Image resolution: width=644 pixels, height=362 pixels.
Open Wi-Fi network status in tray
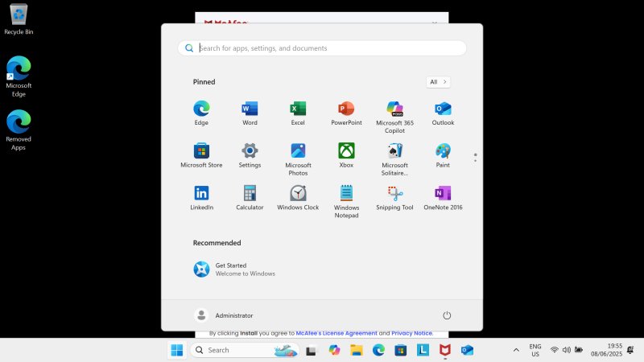[554, 350]
